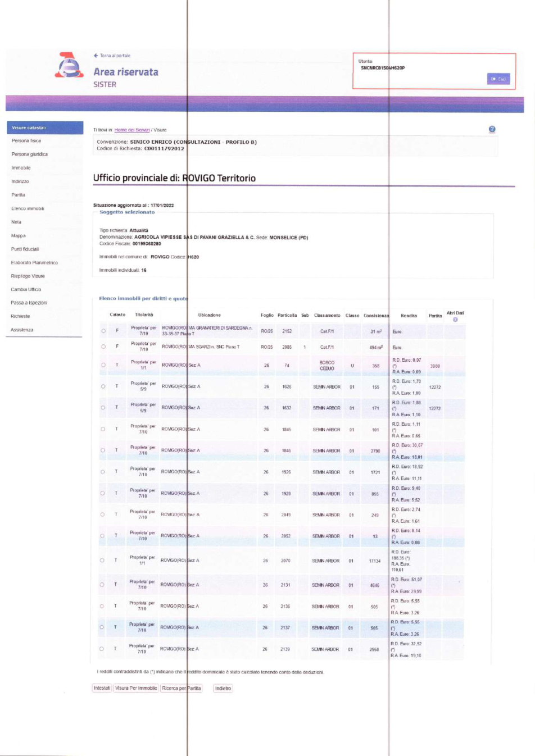Choose the radio button for particella 2137
Image resolution: width=535 pixels, height=756 pixels.
pos(102,627)
